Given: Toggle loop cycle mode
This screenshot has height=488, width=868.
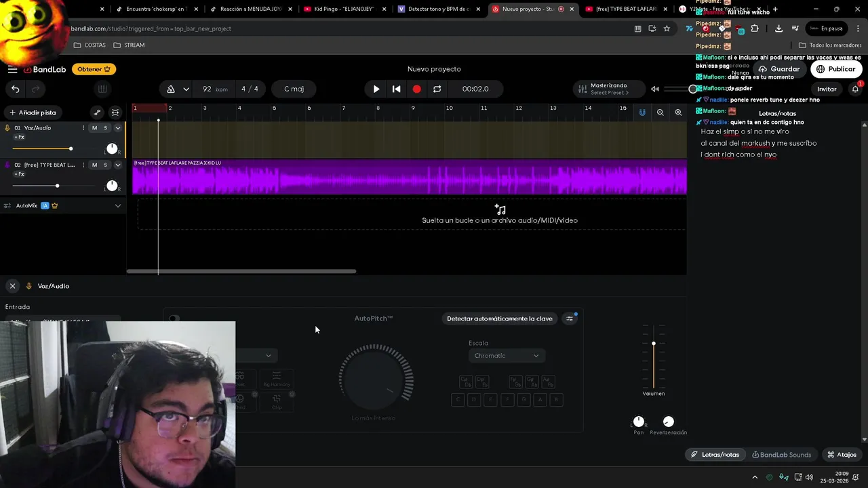Looking at the screenshot, I should pos(437,89).
